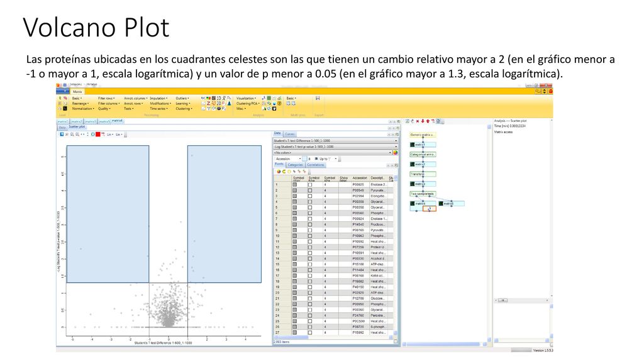The height and width of the screenshot is (362, 644).
Task: Toggle Symbol type checkbox in row 27
Action: (310, 332)
